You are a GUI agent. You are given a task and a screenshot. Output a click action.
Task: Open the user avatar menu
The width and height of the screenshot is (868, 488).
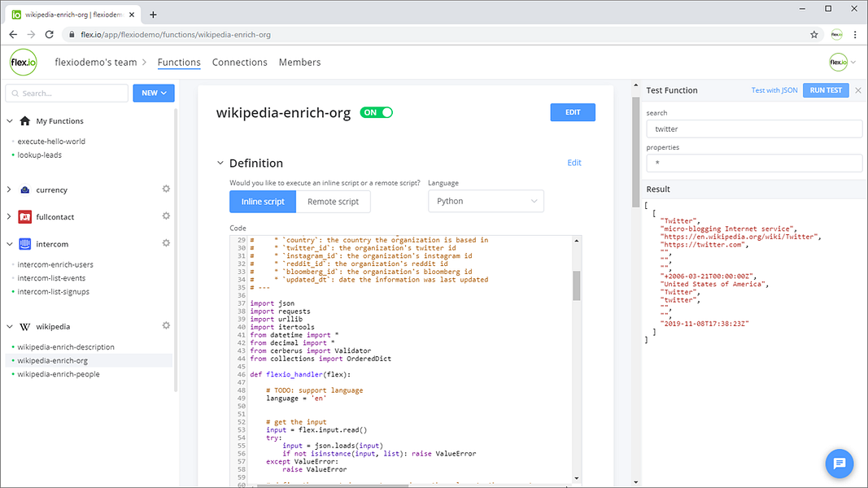pos(838,62)
